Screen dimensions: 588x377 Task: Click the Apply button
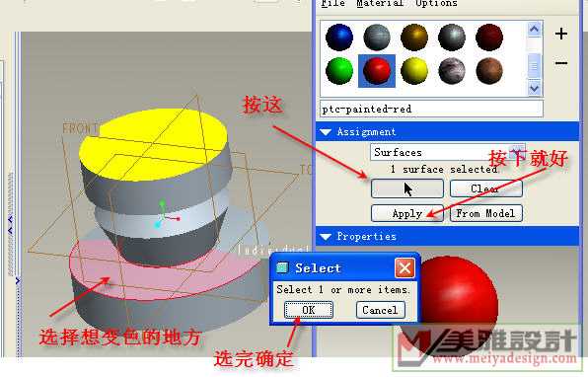pos(407,213)
